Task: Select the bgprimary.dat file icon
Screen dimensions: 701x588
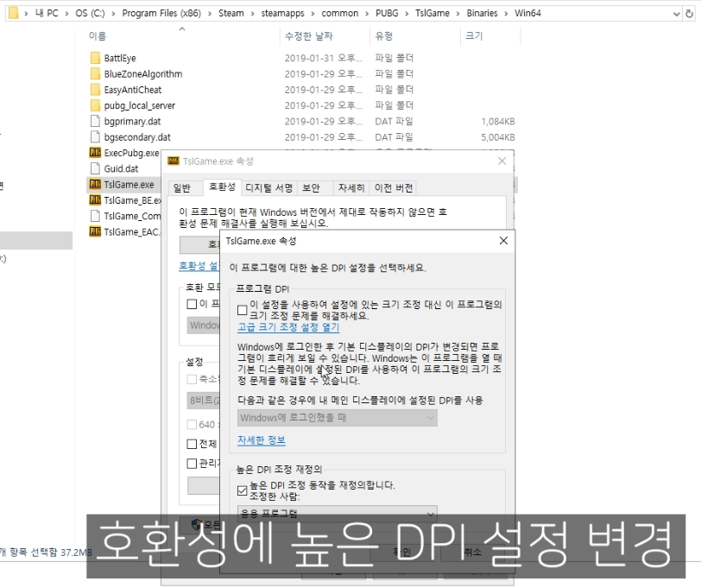Action: pos(95,121)
